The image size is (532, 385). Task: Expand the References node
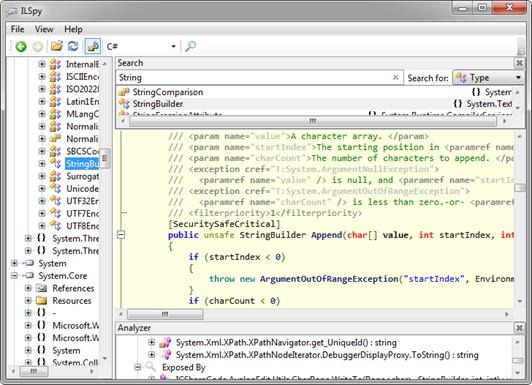tap(28, 288)
